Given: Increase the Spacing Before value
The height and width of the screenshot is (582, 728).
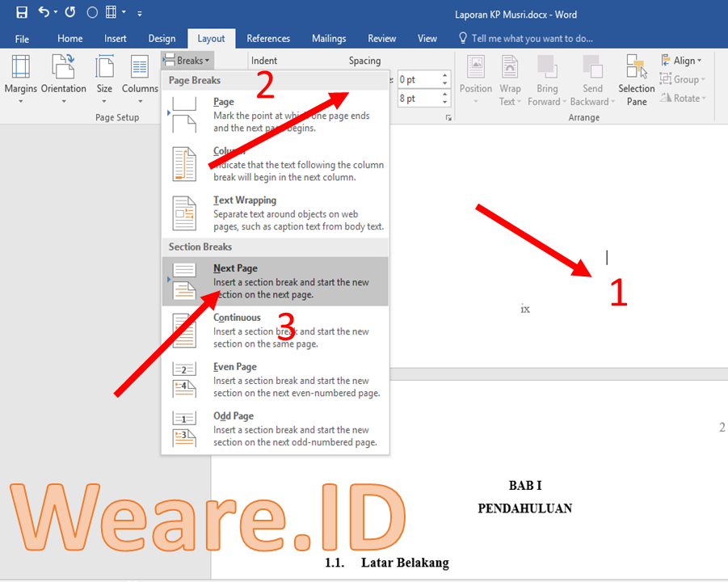Looking at the screenshot, I should 444,75.
